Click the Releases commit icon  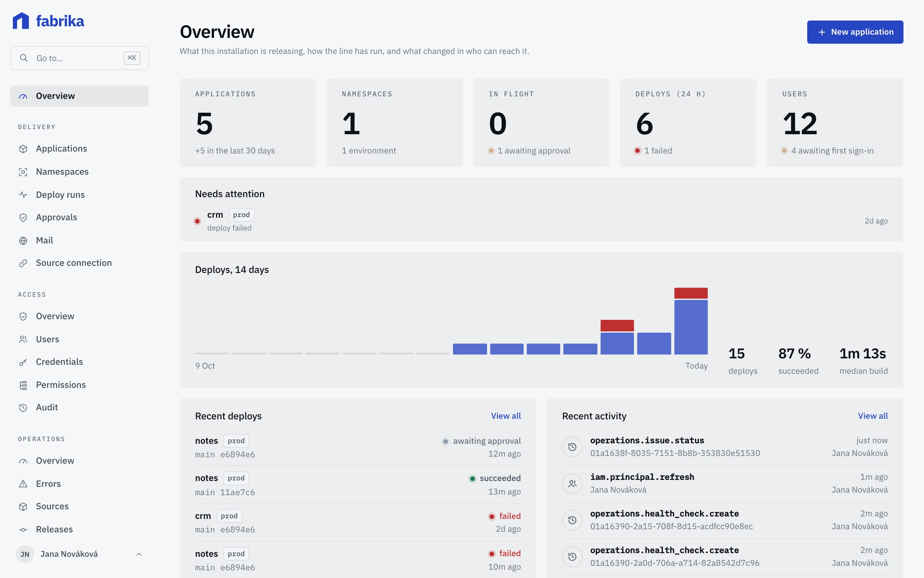[x=23, y=530]
